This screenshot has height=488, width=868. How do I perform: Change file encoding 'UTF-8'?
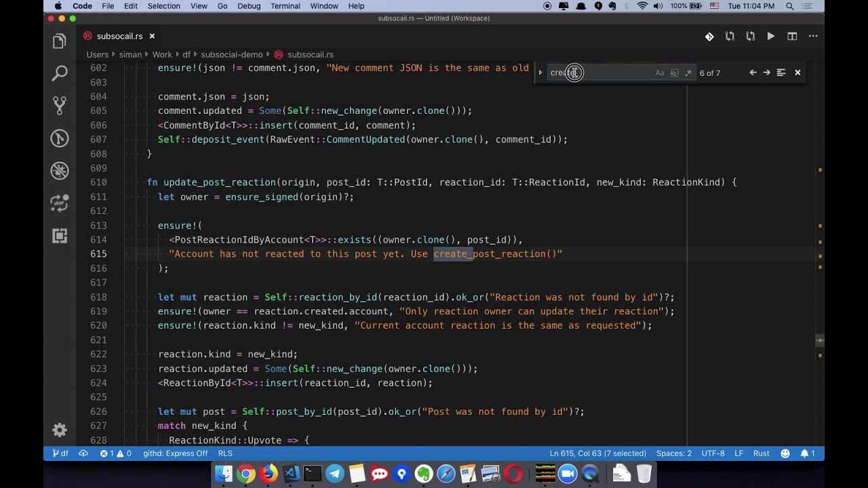pos(713,453)
